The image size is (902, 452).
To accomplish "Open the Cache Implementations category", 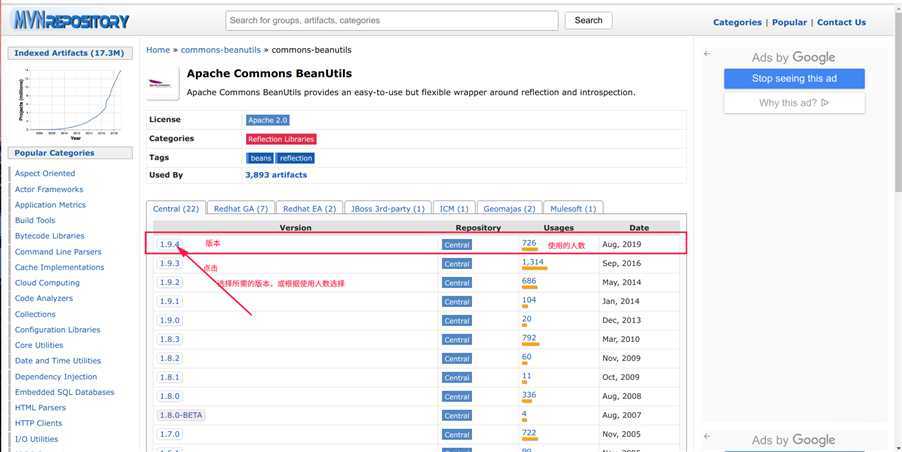I will click(59, 267).
